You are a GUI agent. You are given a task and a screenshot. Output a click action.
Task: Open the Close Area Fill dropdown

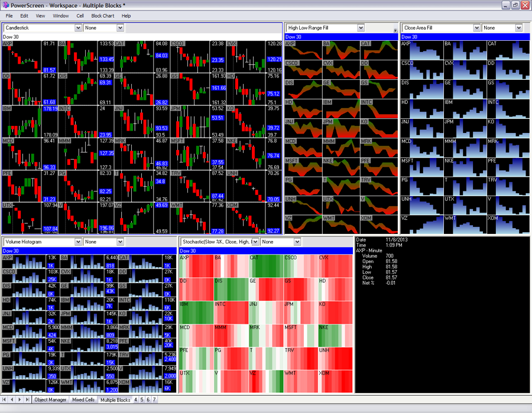[x=476, y=28]
